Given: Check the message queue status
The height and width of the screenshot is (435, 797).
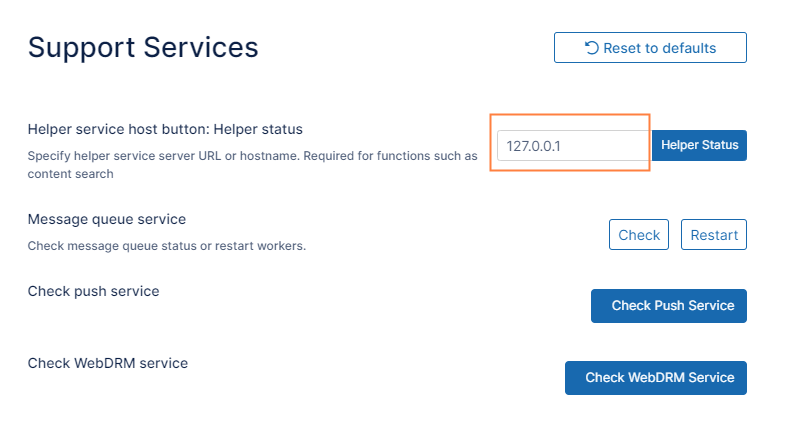Looking at the screenshot, I should [x=639, y=235].
